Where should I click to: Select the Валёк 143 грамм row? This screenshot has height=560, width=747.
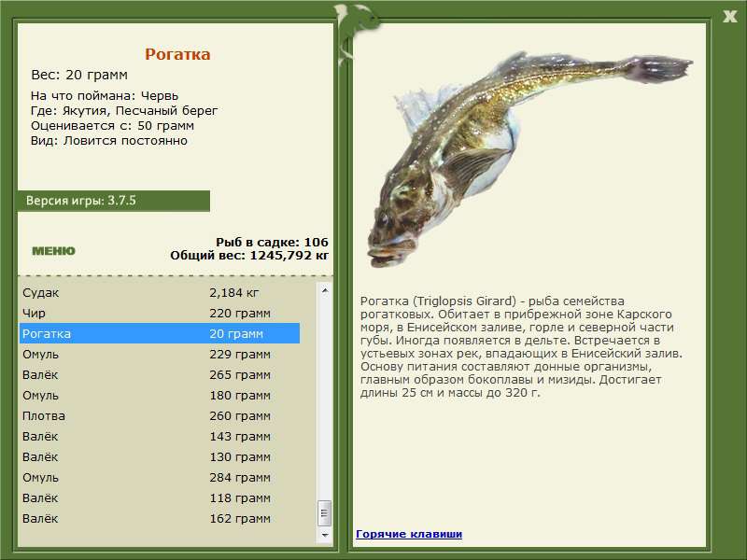160,436
